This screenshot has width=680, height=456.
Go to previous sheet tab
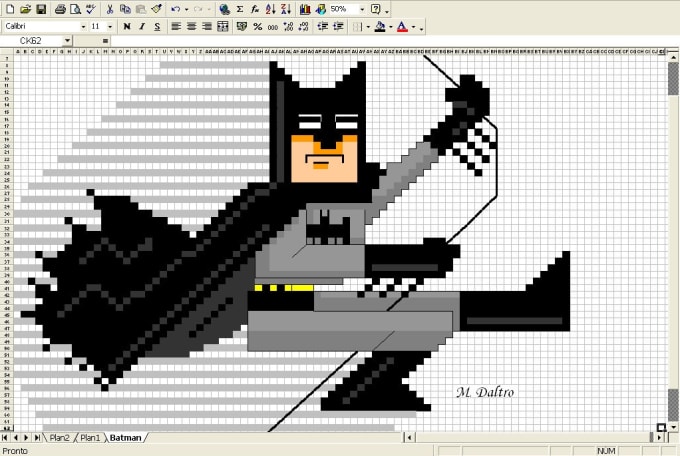pyautogui.click(x=16, y=437)
